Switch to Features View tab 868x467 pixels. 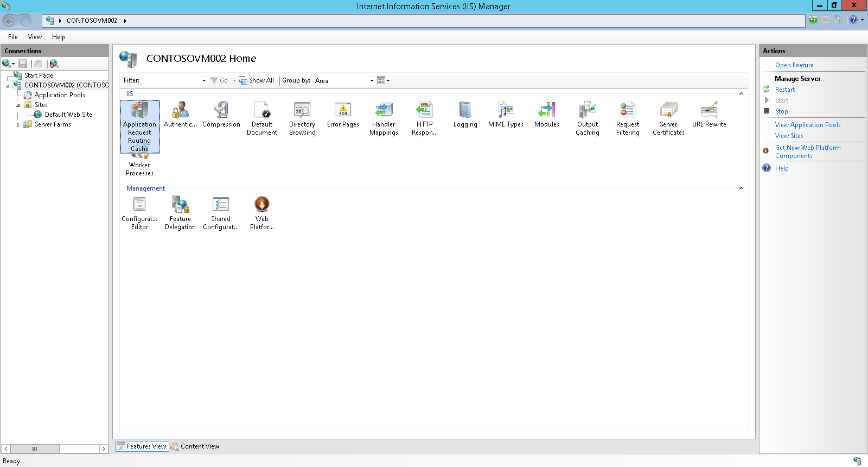(142, 446)
